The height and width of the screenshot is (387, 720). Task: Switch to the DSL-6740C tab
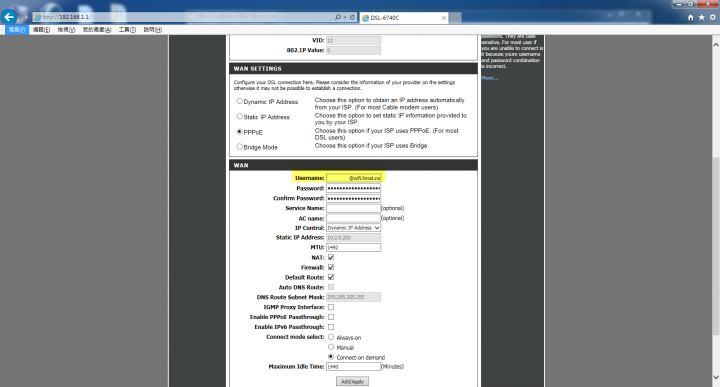tap(403, 18)
